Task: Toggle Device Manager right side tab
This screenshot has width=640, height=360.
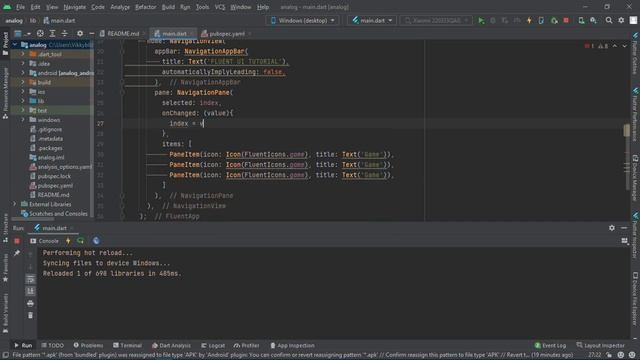Action: [x=635, y=178]
